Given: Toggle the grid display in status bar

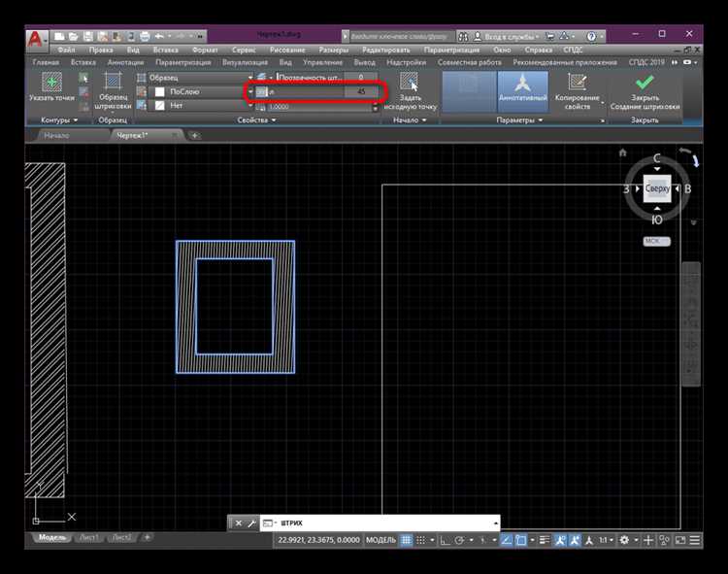Looking at the screenshot, I should tap(407, 540).
